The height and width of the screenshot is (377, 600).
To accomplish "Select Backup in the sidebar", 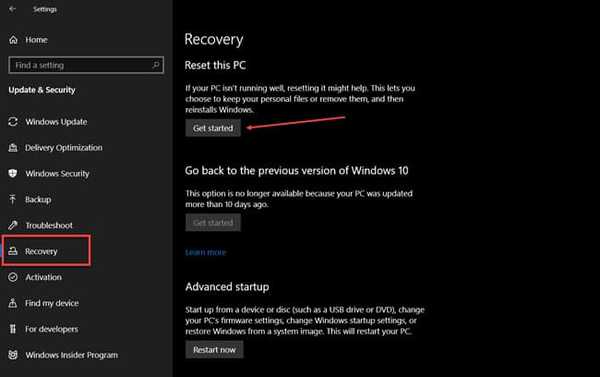I will (38, 199).
